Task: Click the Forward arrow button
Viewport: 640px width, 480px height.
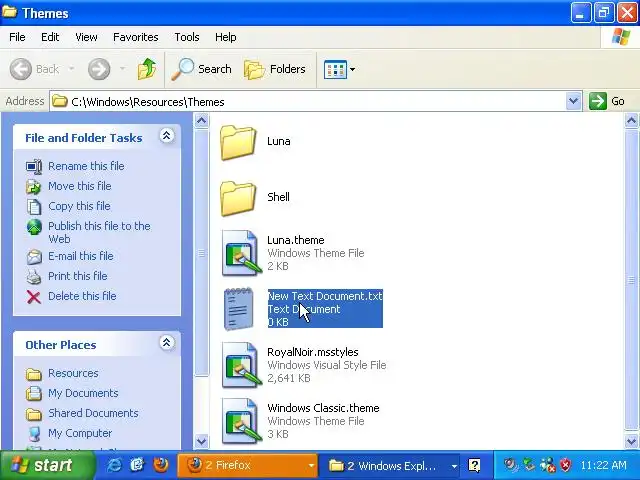Action: [99, 69]
